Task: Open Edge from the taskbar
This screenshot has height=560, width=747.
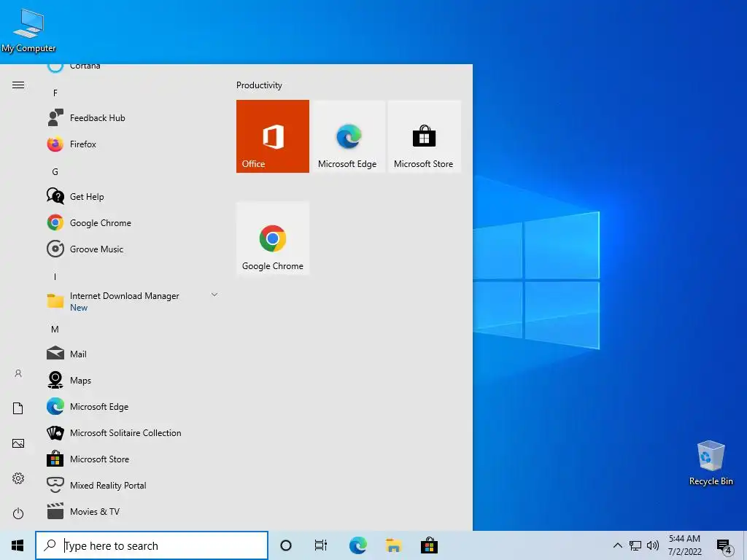Action: click(357, 545)
